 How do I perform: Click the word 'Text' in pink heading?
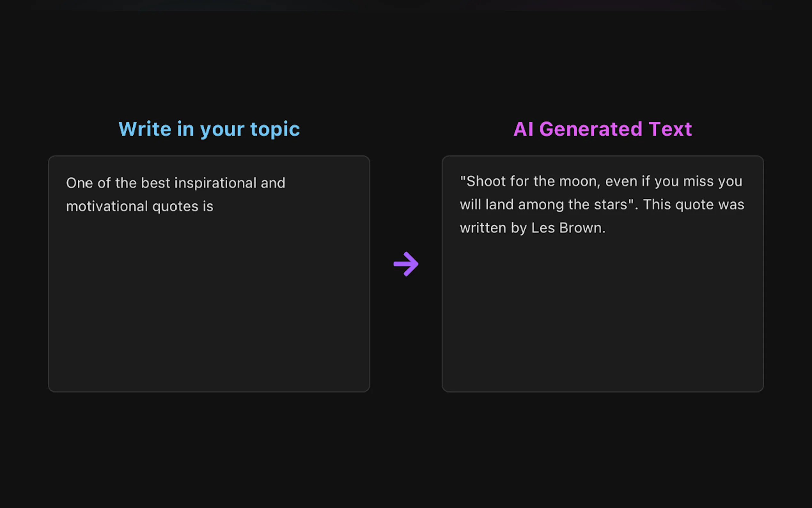coord(670,129)
